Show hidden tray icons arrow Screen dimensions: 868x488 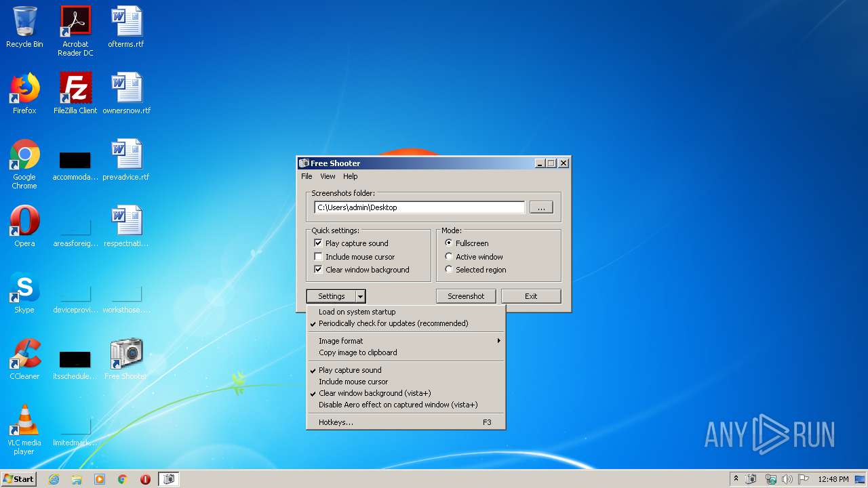pos(736,479)
